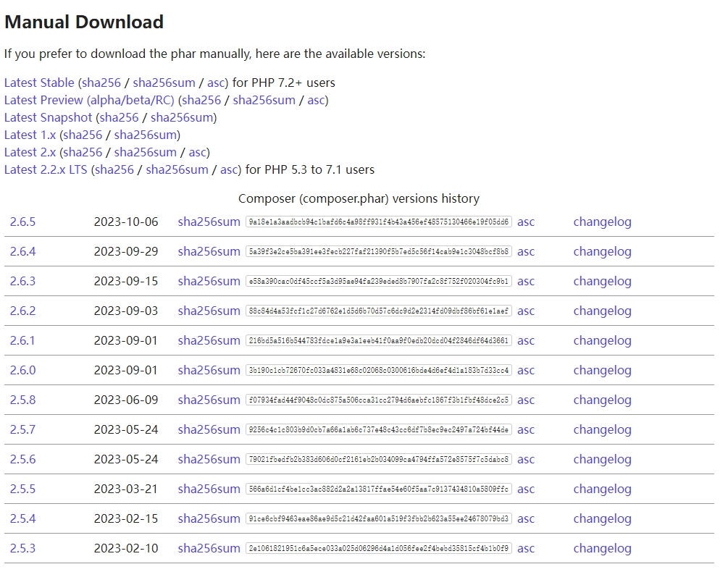Screen dimensions: 728x572
Task: Open sha256sum link for version 2.6.2
Action: click(209, 311)
